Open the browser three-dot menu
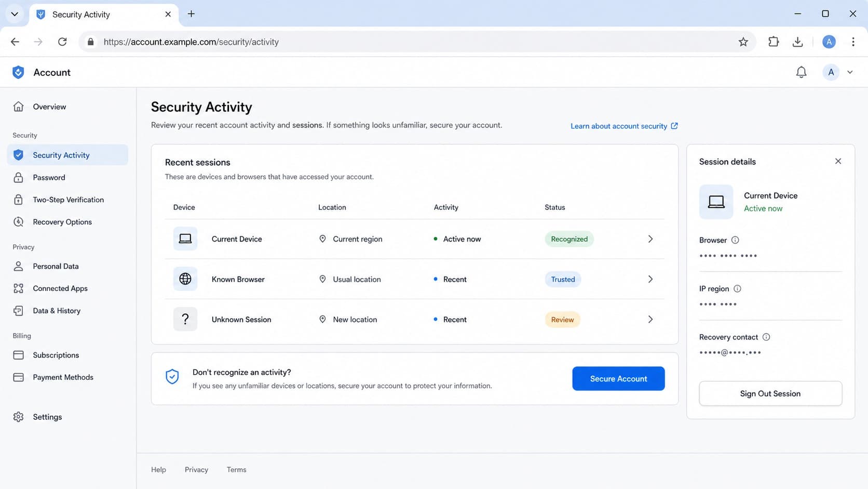 (x=853, y=42)
